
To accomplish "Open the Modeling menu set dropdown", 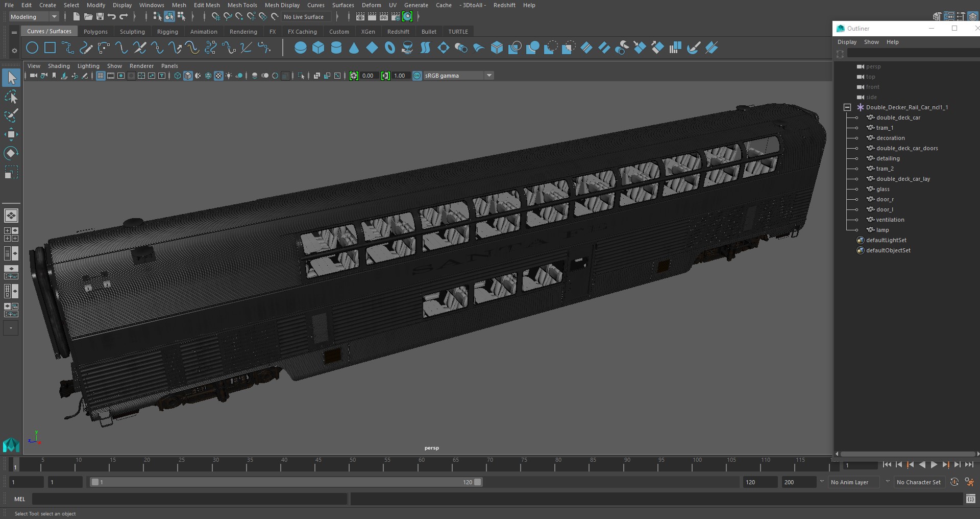I will [34, 17].
